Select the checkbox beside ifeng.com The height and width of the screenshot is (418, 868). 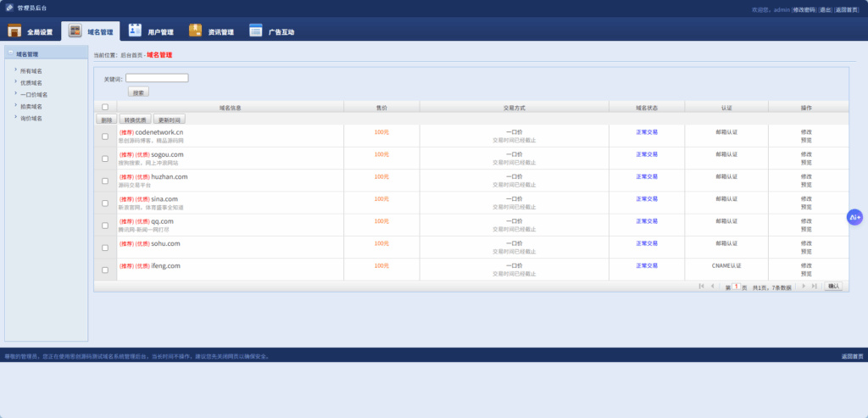tap(105, 270)
